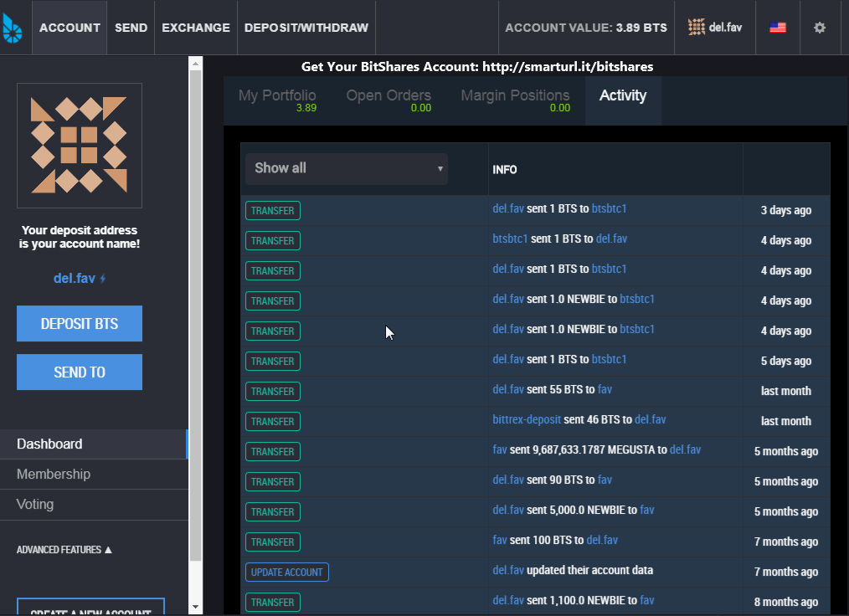Screen dimensions: 849x616
Task: Open Deposit/Withdraw page
Action: [x=306, y=28]
